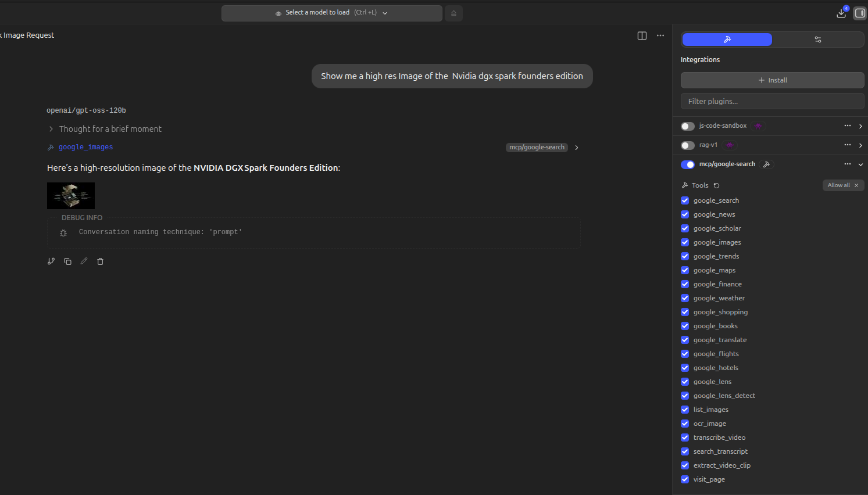Branch the conversation from this reply
Viewport: 868px width, 495px height.
click(51, 261)
